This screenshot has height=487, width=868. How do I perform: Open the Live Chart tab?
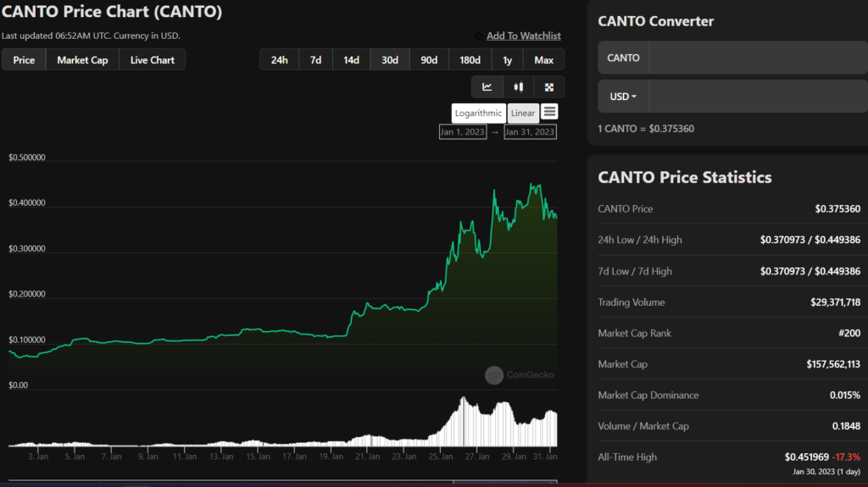[153, 60]
